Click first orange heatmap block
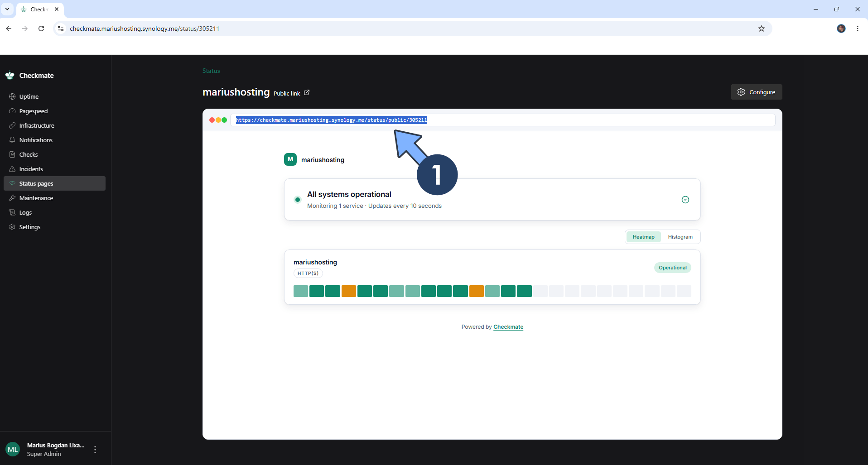Image resolution: width=868 pixels, height=465 pixels. [349, 291]
